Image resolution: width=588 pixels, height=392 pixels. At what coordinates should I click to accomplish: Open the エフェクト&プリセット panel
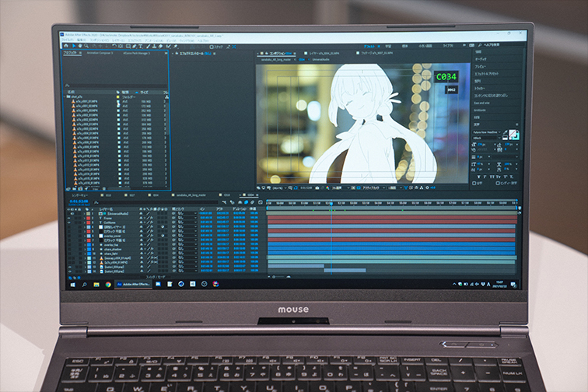pyautogui.click(x=487, y=74)
